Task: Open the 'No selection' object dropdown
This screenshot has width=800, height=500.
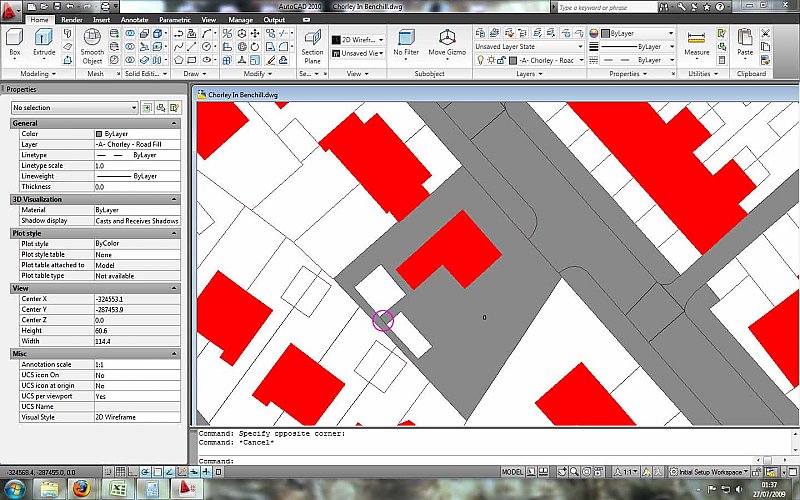Action: point(74,107)
